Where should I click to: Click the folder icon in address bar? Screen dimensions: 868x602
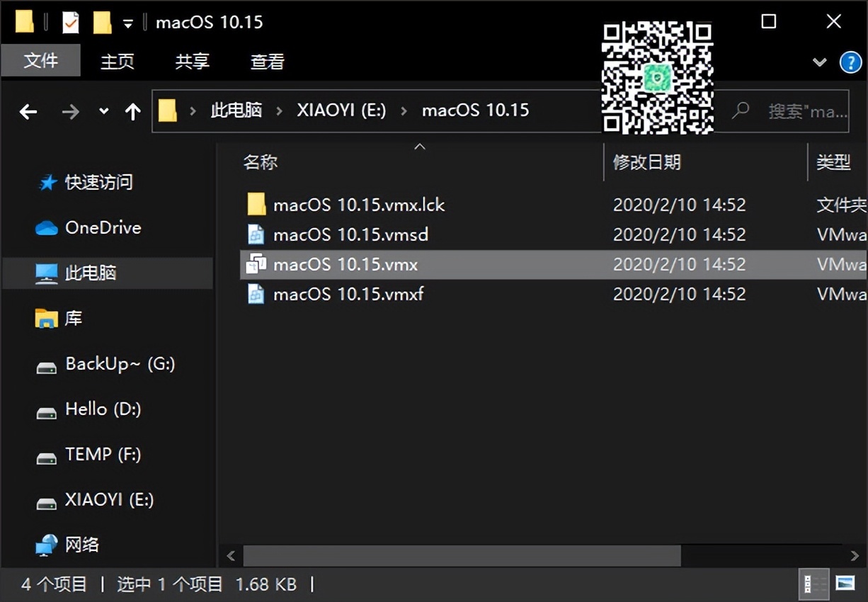tap(167, 110)
